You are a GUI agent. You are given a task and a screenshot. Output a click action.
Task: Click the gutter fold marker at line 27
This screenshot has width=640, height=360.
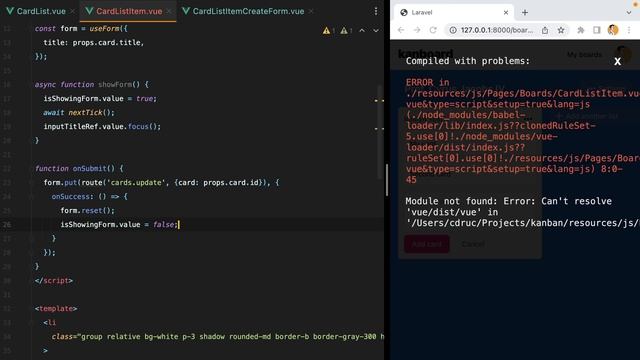pos(31,238)
